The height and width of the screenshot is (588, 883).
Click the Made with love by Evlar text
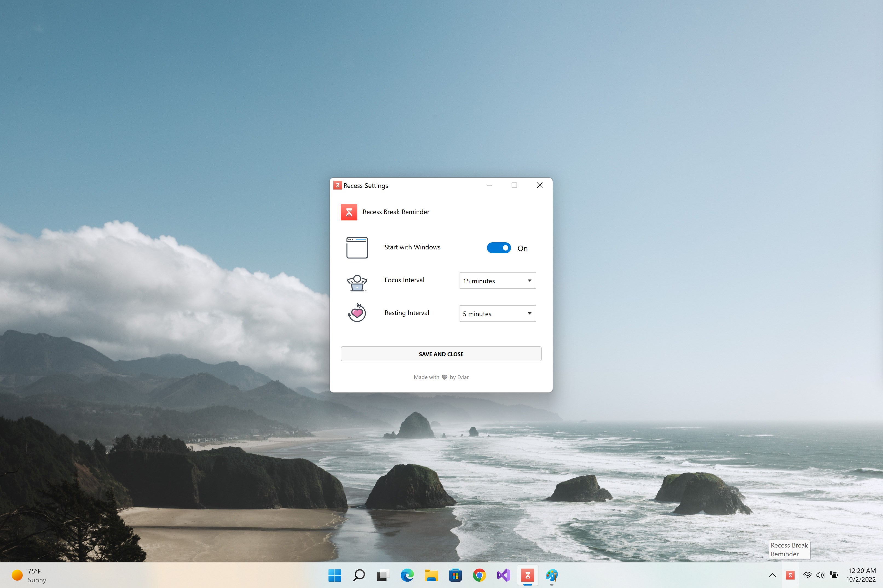441,377
